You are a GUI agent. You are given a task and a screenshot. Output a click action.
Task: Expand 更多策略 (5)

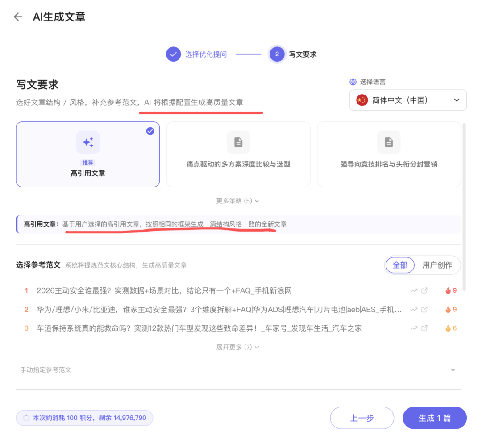click(237, 201)
